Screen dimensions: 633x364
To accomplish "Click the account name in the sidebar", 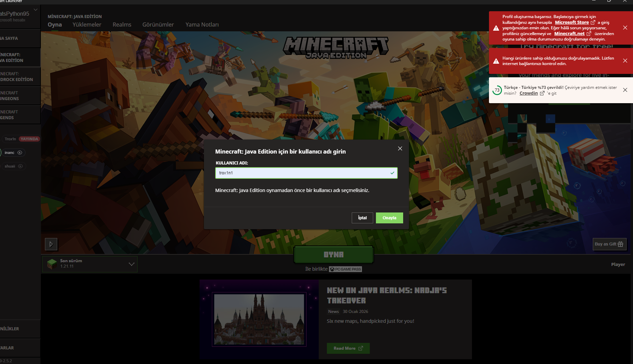I will [15, 14].
